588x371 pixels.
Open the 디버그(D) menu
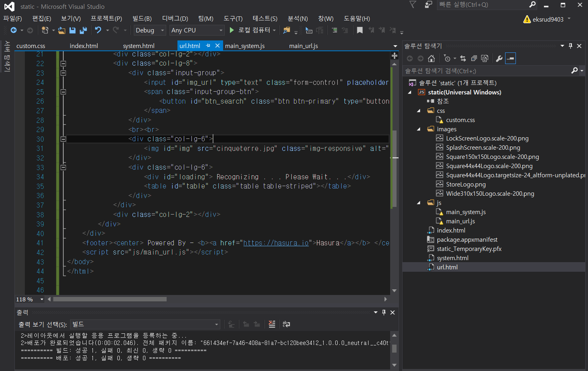click(x=174, y=18)
